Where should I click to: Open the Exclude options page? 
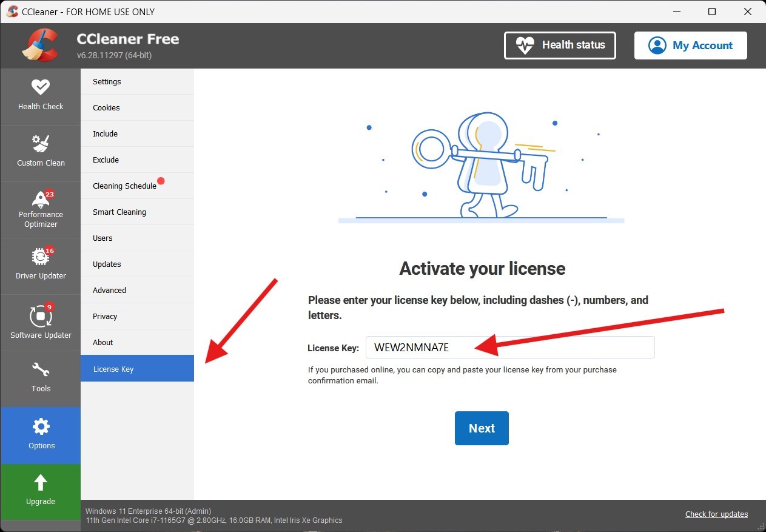point(137,160)
